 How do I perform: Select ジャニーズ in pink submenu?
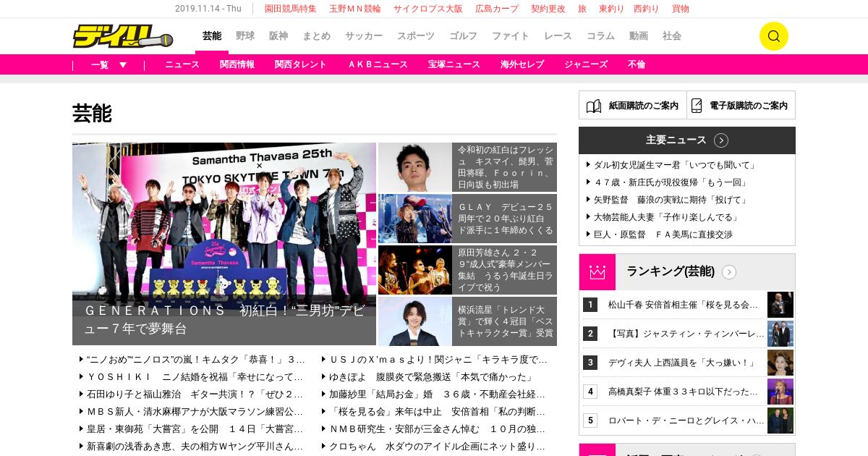[586, 64]
